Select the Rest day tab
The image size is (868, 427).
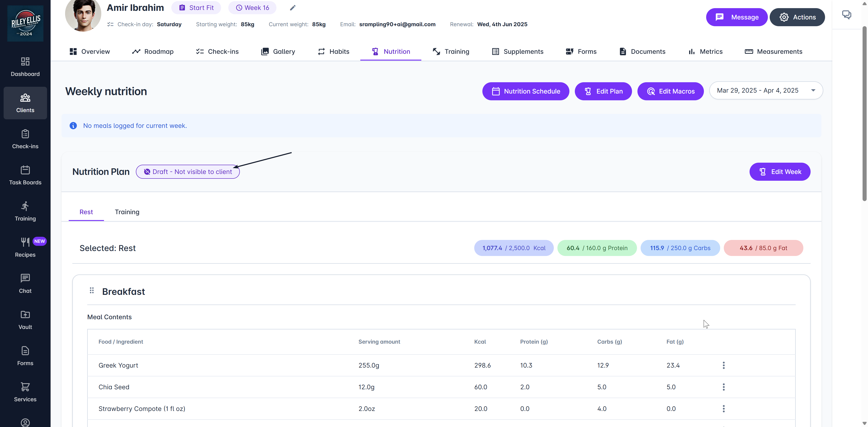pos(86,212)
